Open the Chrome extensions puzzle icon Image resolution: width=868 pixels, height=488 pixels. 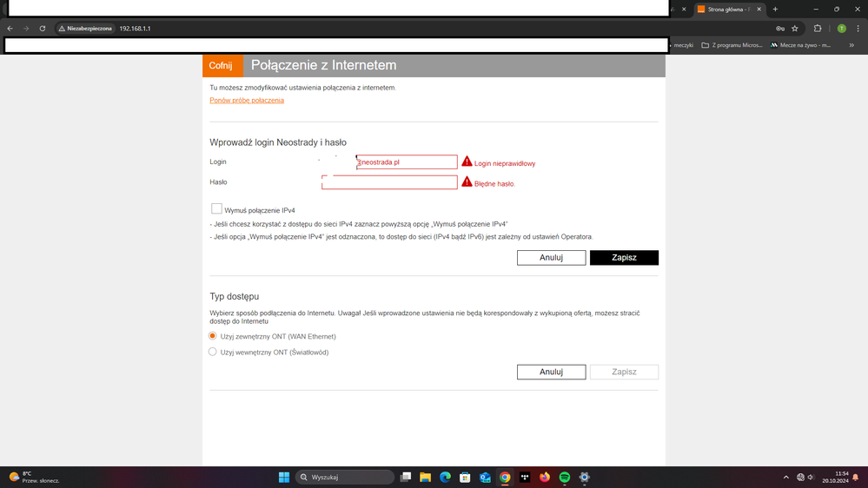[818, 29]
